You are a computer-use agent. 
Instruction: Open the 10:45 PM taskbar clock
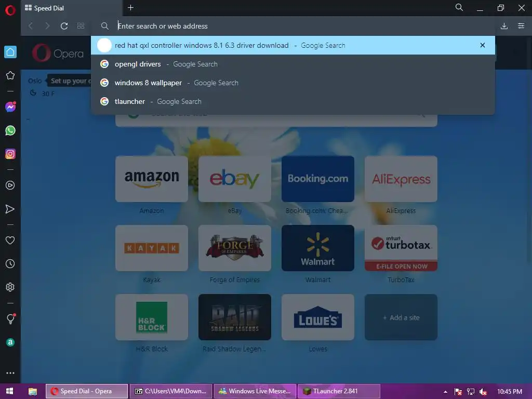(510, 392)
